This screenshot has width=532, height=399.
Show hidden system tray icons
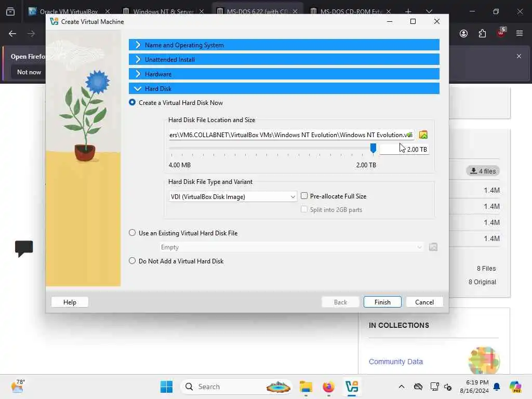(x=402, y=387)
